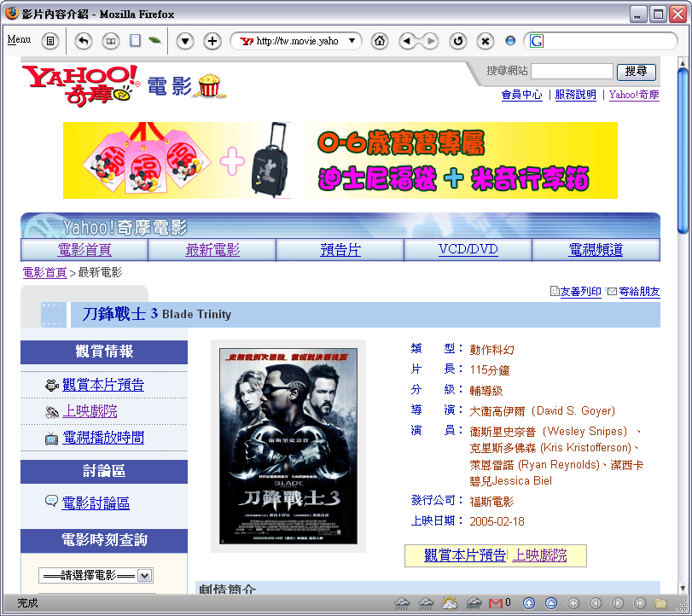Open the Menu in the toolbar
692x616 pixels.
coord(19,40)
